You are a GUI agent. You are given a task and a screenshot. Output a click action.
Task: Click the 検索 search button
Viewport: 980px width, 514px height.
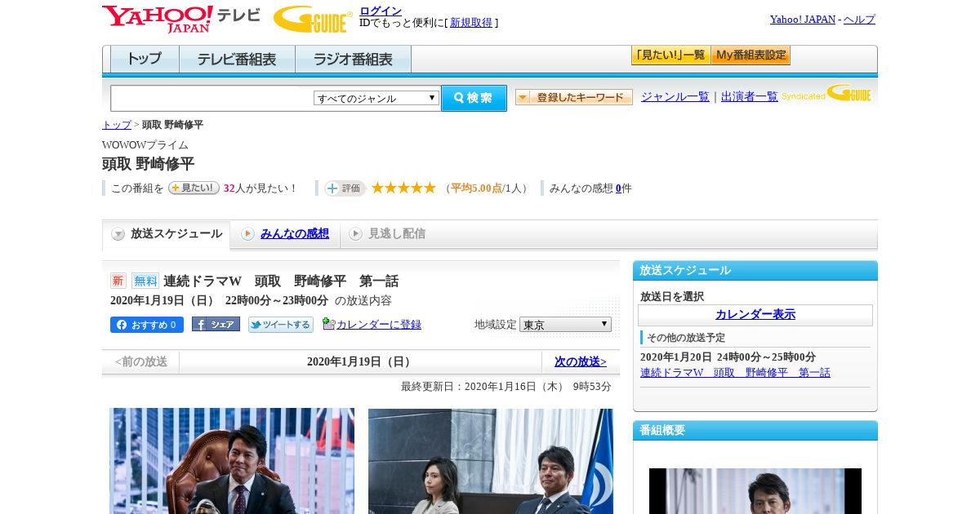point(474,98)
